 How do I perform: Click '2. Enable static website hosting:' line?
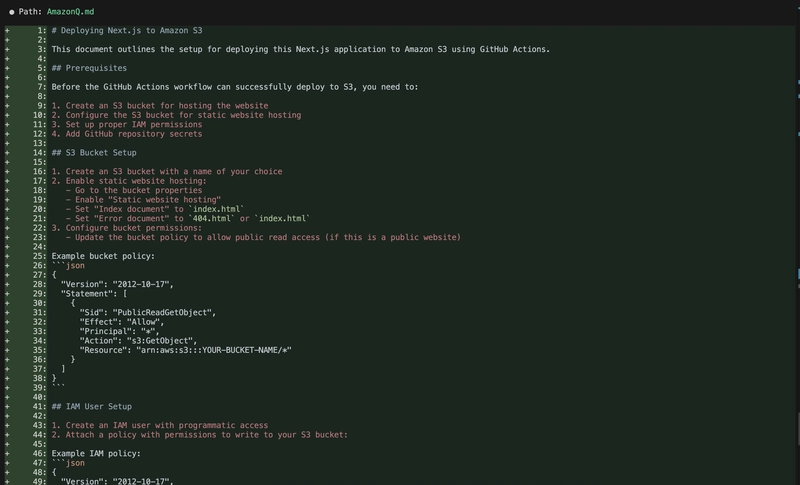(129, 181)
